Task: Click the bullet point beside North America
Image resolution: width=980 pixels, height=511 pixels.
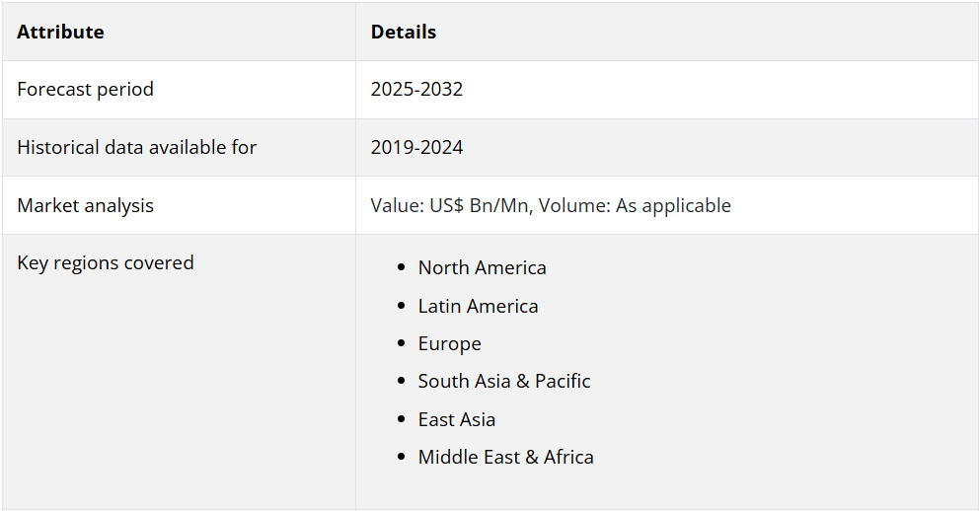Action: [x=400, y=268]
